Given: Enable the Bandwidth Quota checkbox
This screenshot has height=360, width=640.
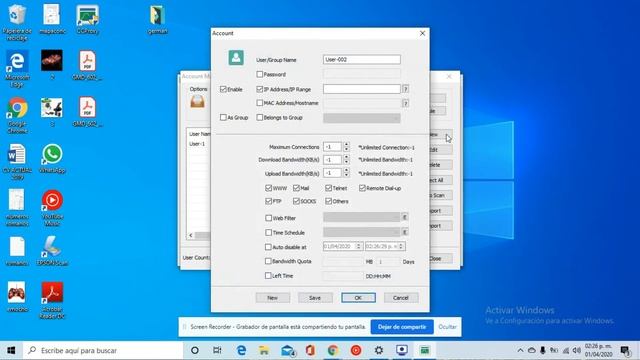Looking at the screenshot, I should click(268, 261).
